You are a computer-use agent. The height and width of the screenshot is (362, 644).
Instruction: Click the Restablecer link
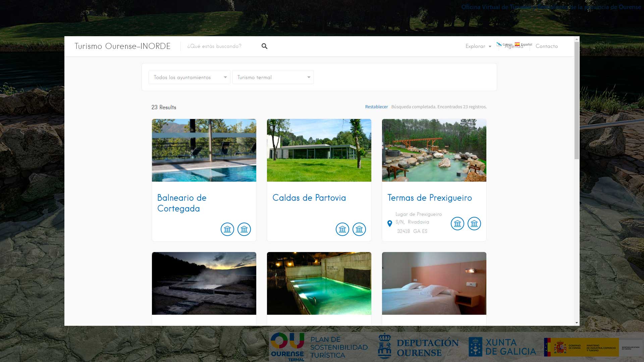click(x=376, y=107)
